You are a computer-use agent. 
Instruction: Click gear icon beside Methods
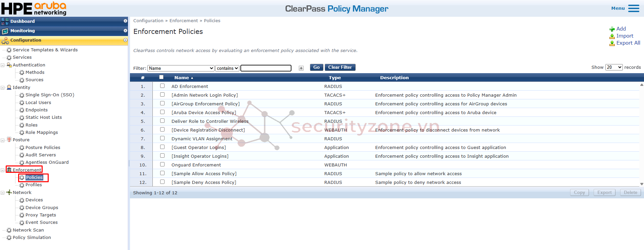22,72
